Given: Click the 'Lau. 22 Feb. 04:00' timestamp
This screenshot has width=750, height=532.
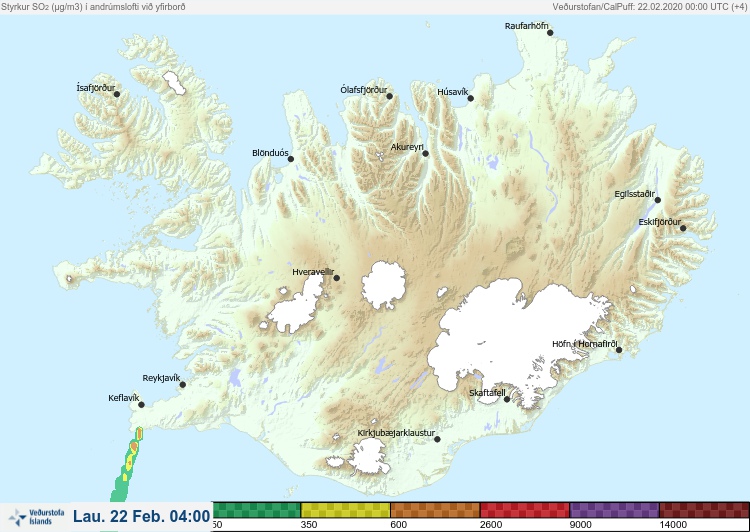Looking at the screenshot, I should 142,516.
